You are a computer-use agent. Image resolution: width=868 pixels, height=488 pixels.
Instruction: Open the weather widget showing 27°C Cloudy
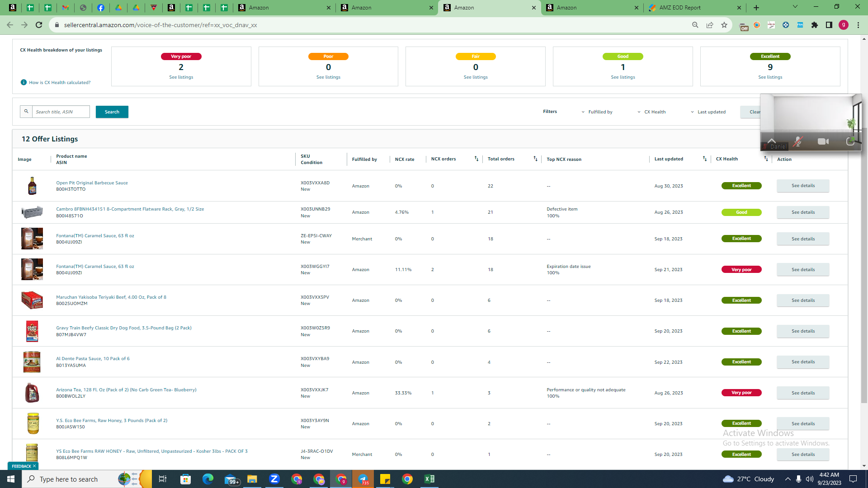point(748,479)
